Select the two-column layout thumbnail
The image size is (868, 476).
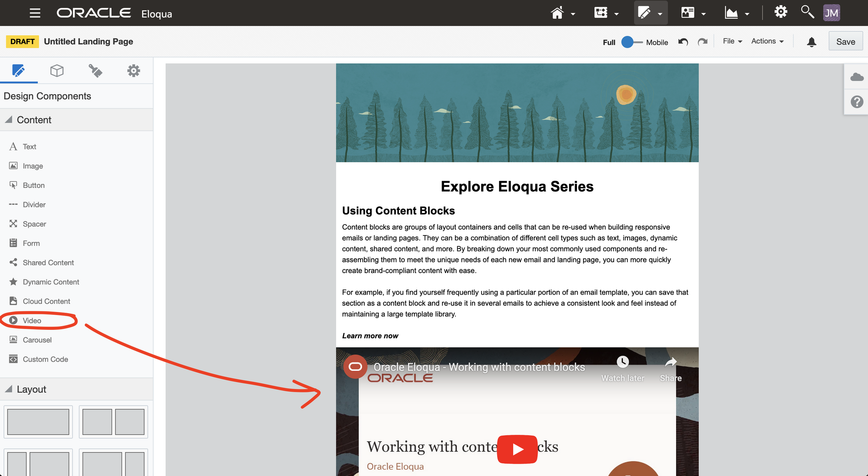click(113, 422)
